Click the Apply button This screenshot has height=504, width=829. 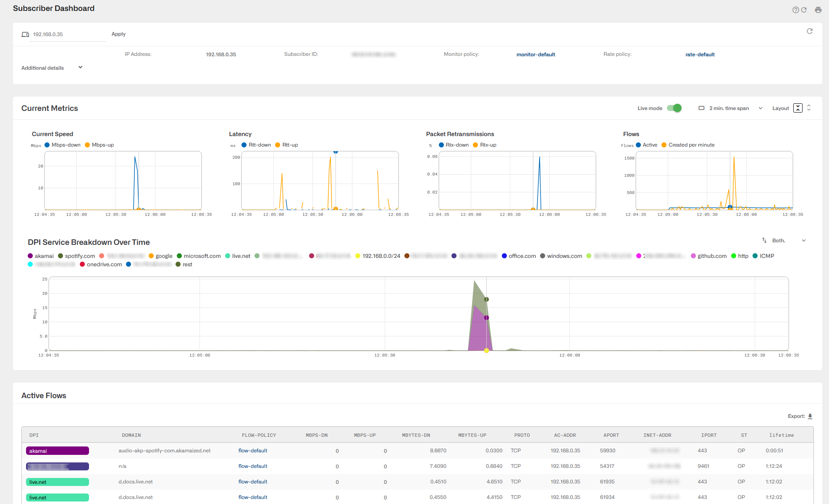(118, 34)
